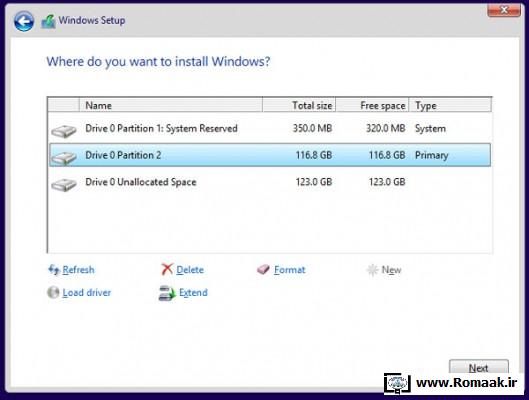This screenshot has width=529, height=400.
Task: Click the Refresh arrows icon
Action: 54,269
